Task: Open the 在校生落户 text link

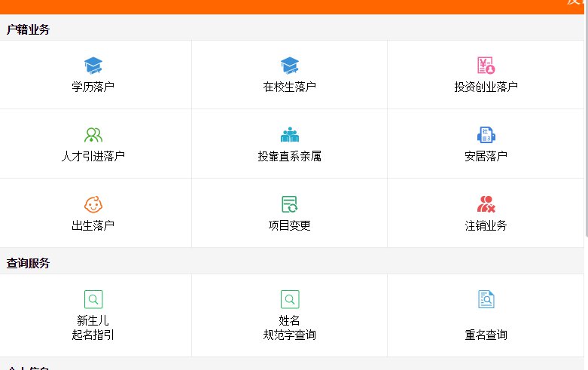Action: click(290, 87)
